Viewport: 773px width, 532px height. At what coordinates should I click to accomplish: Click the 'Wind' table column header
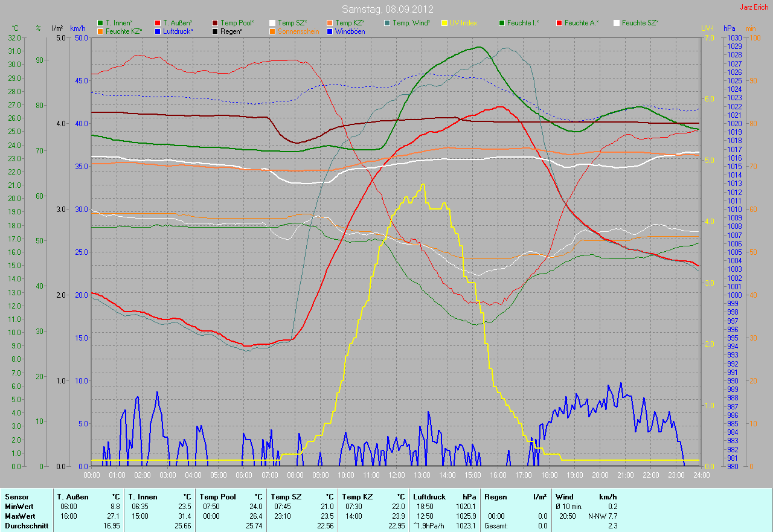click(x=565, y=497)
